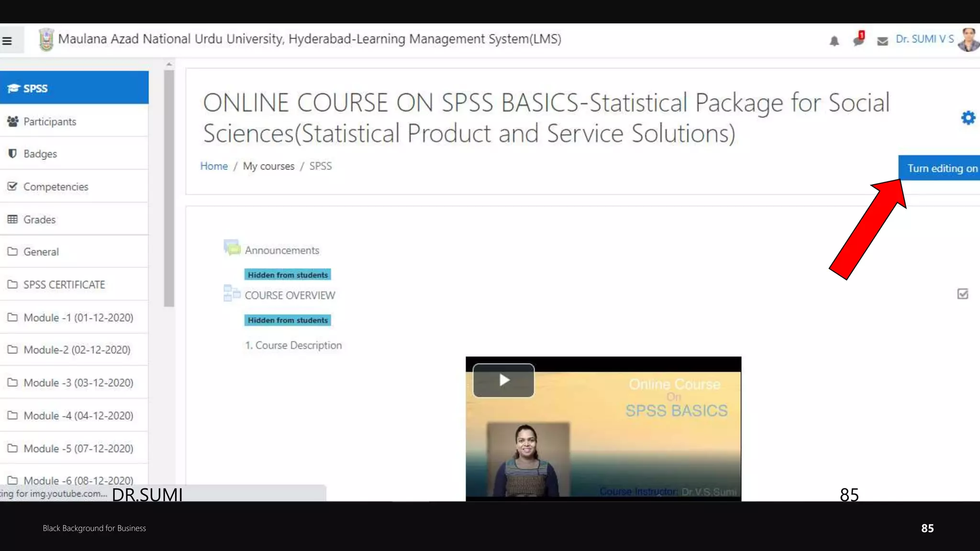This screenshot has width=980, height=551.
Task: Go to the Home breadcrumb link
Action: (x=213, y=166)
